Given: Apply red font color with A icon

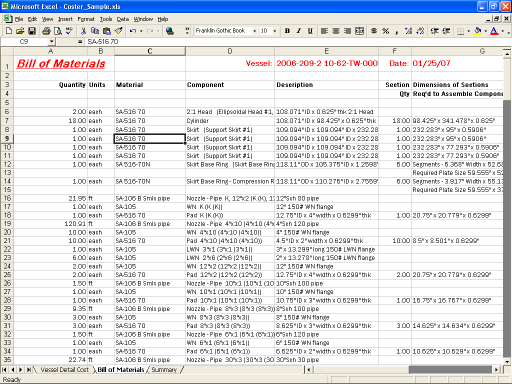Looking at the screenshot, I should 494,31.
